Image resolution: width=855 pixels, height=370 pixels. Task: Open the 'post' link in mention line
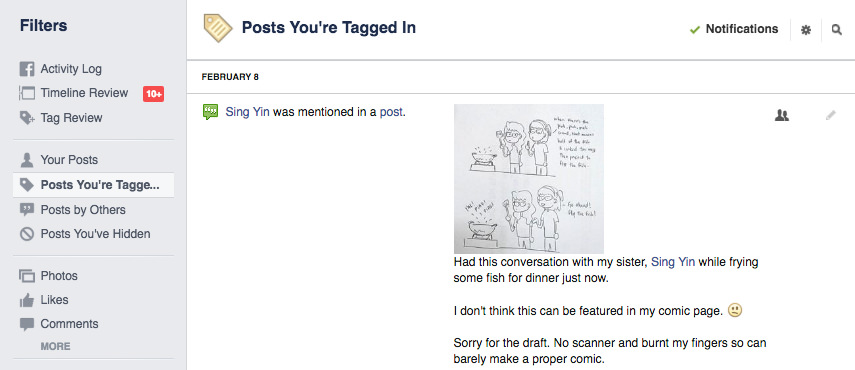click(x=391, y=112)
